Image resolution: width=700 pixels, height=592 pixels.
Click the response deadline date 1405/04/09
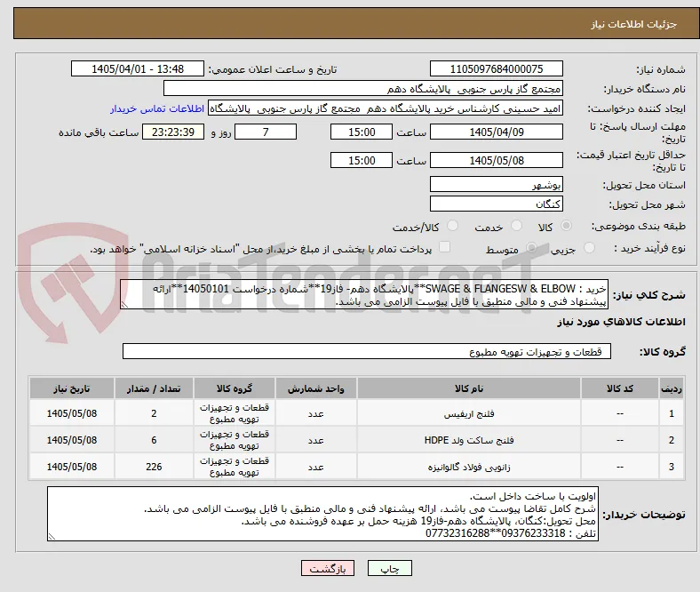tap(496, 132)
